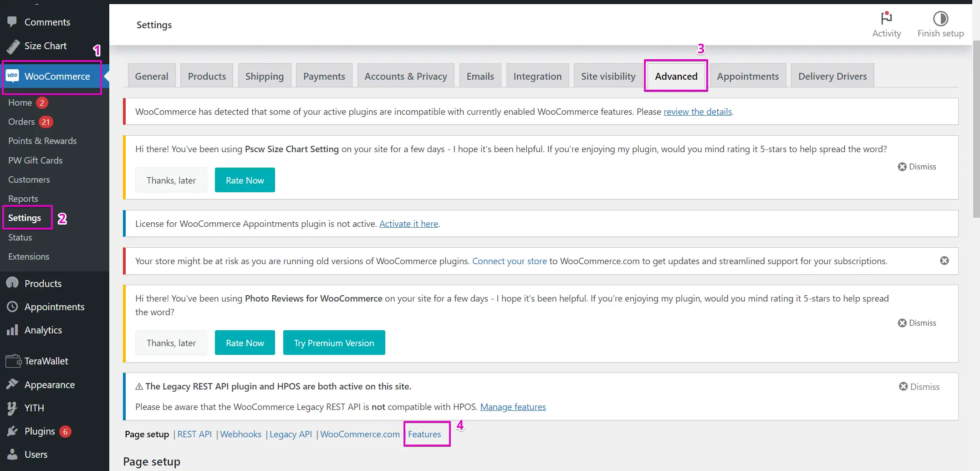
Task: Dismiss the Legacy REST API notice
Action: 919,386
